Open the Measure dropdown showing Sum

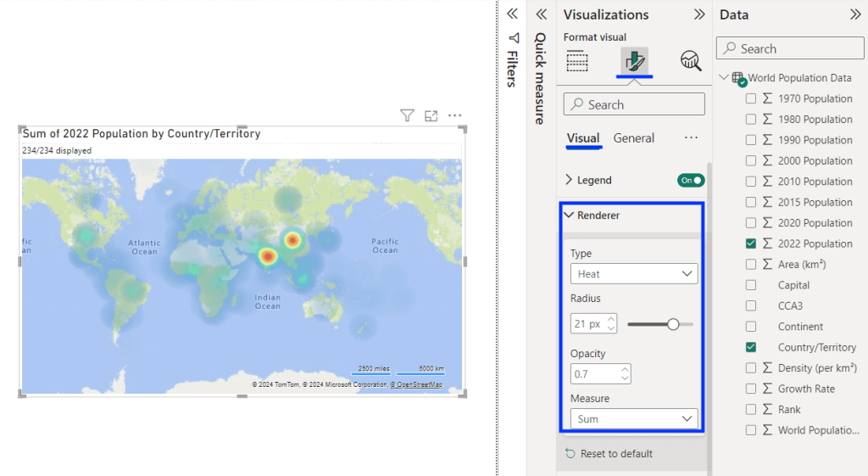(634, 419)
